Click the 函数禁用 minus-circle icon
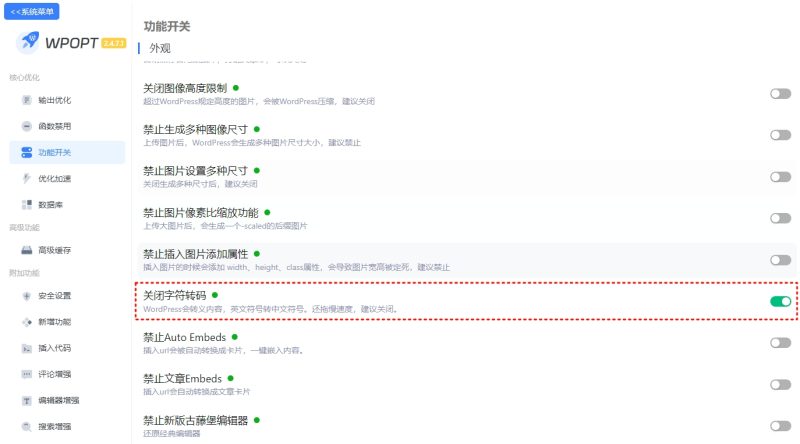This screenshot has width=800, height=444. click(27, 126)
